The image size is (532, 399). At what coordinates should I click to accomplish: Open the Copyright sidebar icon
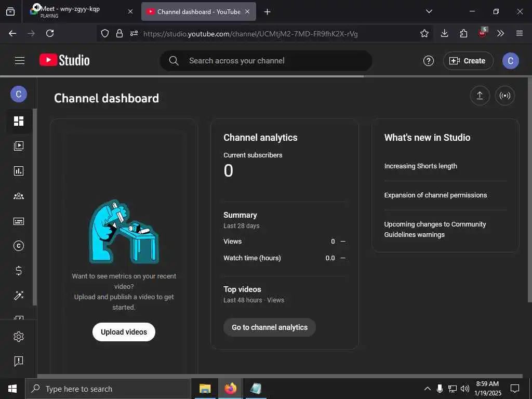tap(19, 246)
